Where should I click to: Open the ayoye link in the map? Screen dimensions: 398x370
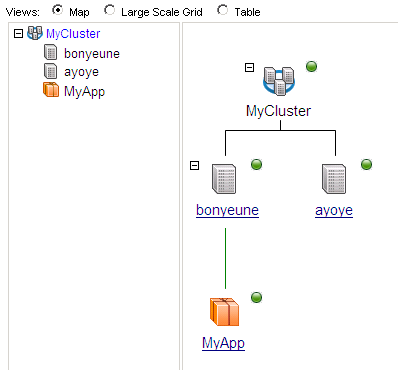point(334,211)
